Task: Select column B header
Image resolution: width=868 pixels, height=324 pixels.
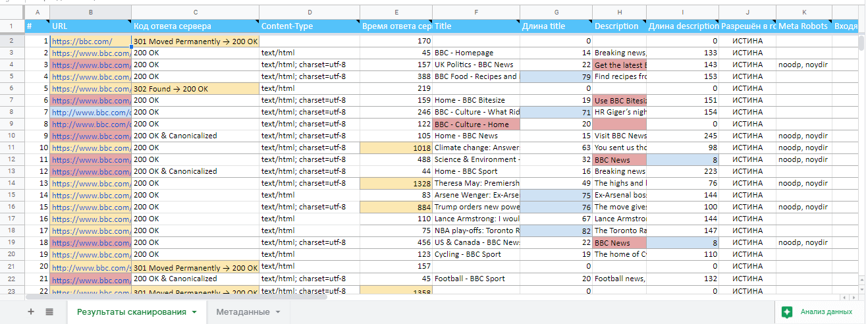Action: tap(90, 12)
